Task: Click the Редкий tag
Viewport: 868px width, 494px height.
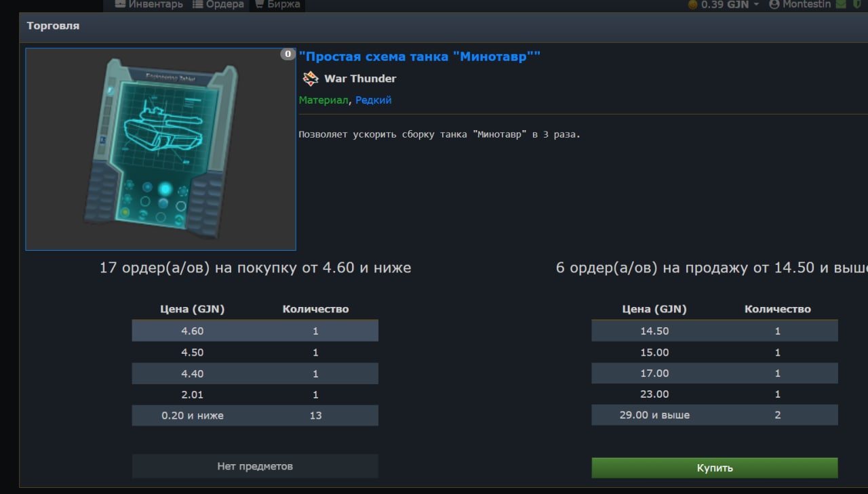Action: [374, 100]
